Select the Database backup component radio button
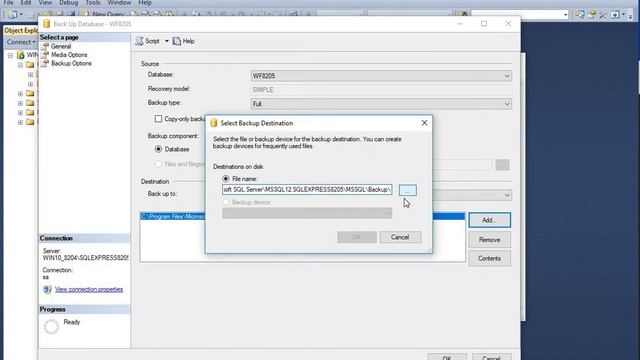The width and height of the screenshot is (640, 360). 158,149
